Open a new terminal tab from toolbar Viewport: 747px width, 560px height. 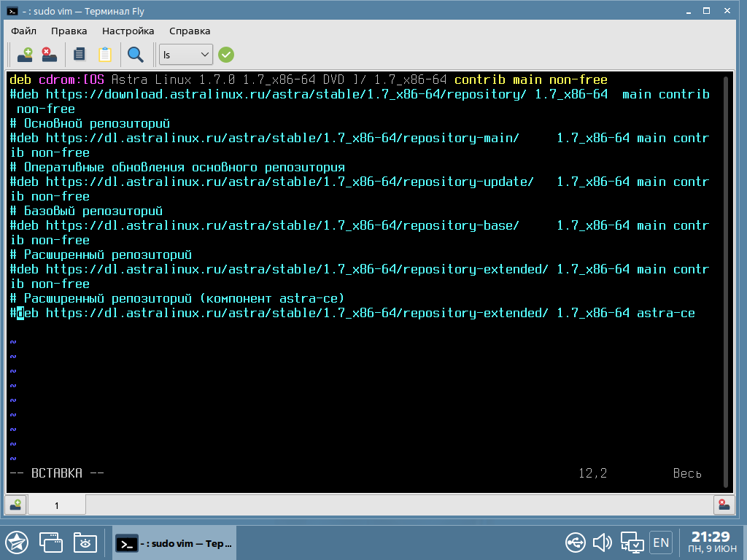pos(25,55)
